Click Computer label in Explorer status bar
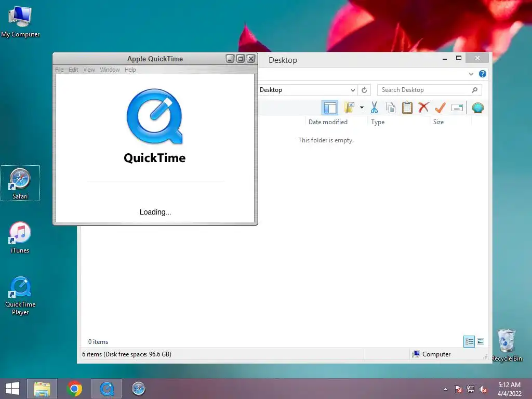The width and height of the screenshot is (532, 399). pos(436,354)
